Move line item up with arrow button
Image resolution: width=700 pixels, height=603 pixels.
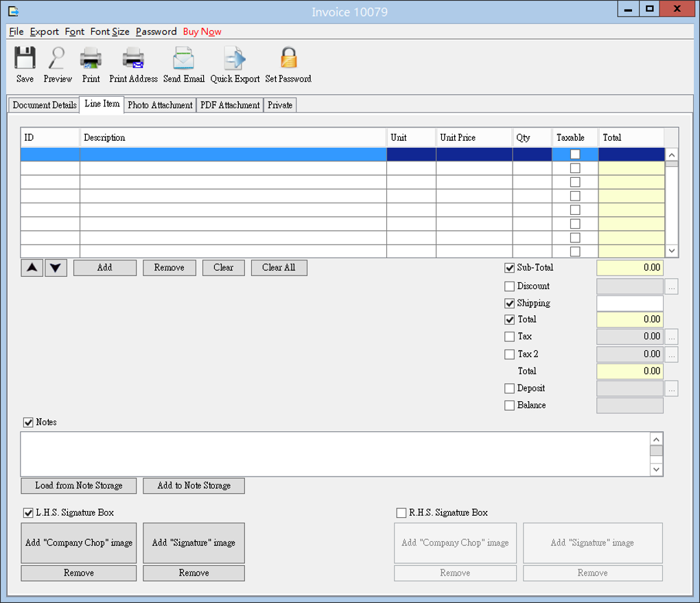32,268
